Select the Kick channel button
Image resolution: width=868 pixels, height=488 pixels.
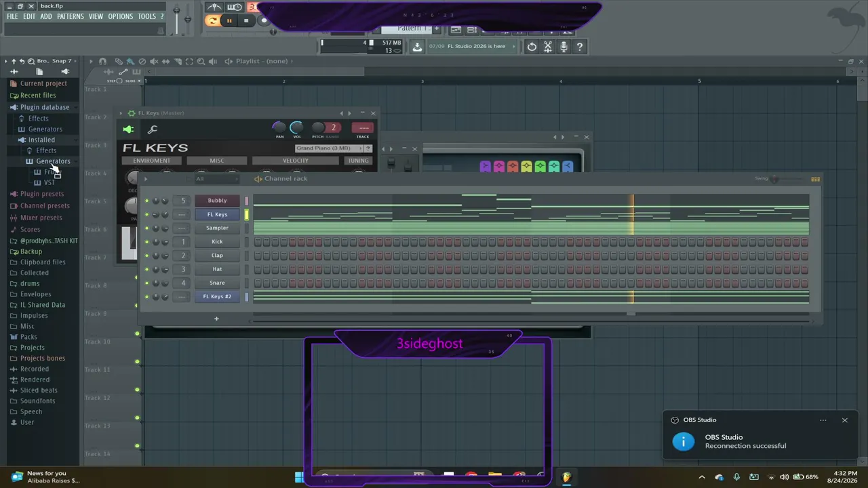click(x=217, y=242)
